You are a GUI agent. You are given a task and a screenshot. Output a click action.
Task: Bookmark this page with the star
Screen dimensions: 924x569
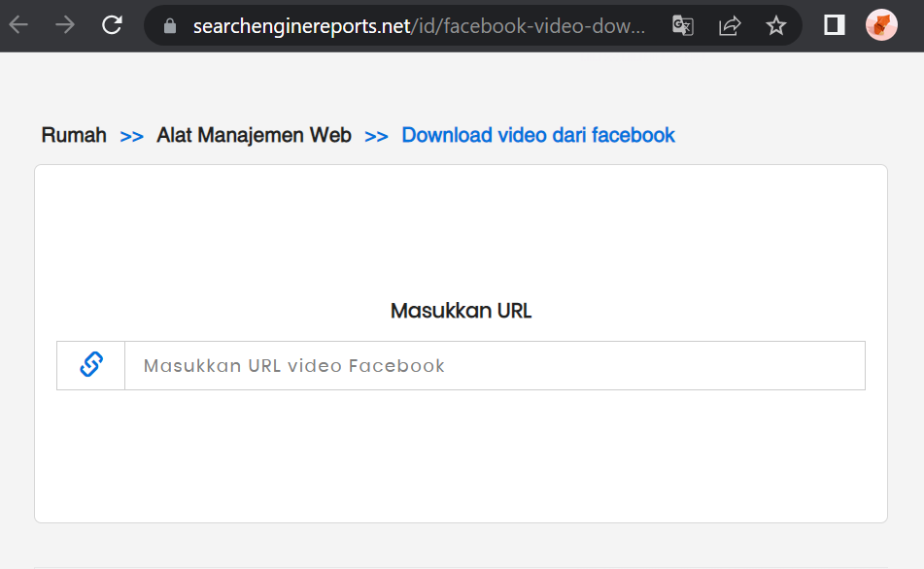point(776,25)
